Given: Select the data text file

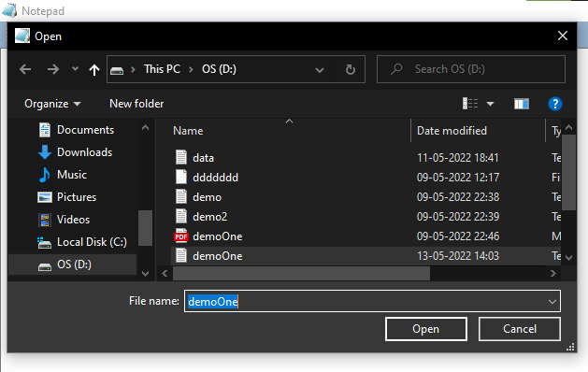Looking at the screenshot, I should (x=203, y=158).
